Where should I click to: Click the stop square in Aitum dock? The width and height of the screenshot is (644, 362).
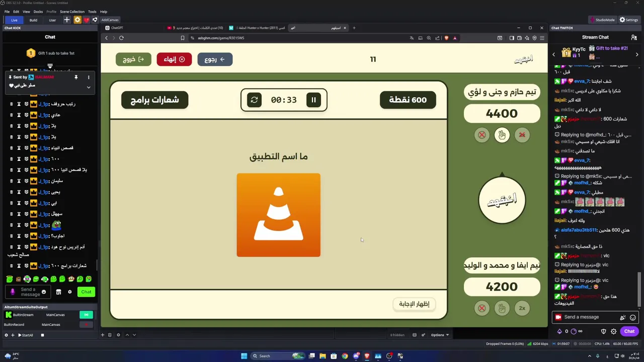[42, 335]
